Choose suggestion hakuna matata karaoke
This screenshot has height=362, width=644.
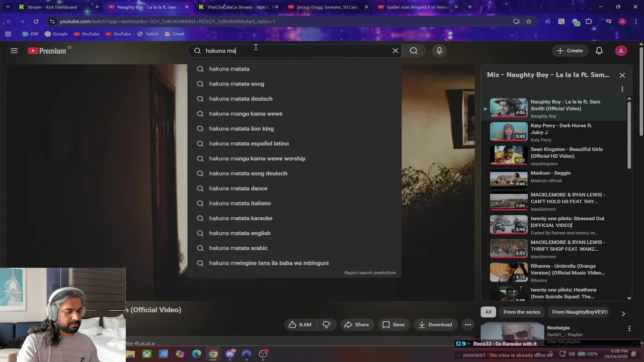click(295, 218)
